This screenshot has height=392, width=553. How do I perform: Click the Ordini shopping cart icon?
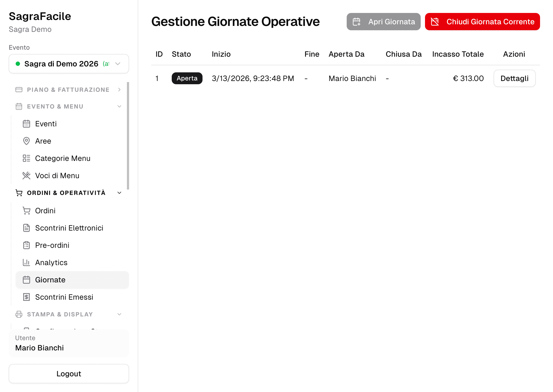click(x=26, y=211)
